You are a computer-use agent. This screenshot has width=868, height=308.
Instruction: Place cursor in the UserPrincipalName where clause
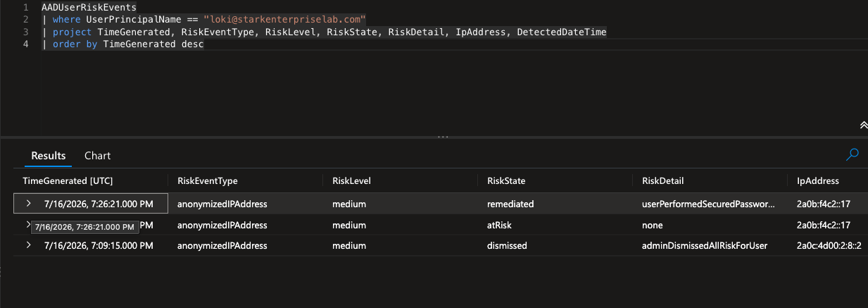click(203, 18)
